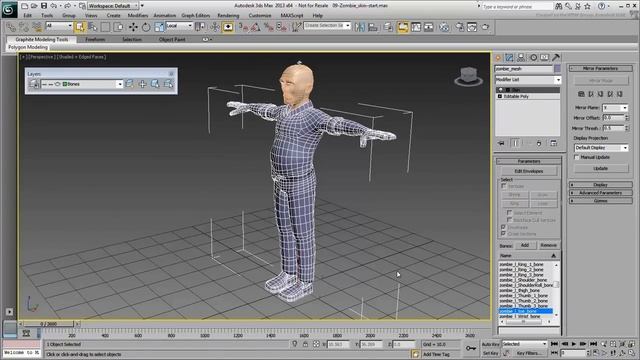Open the Mirror Plane dropdown
This screenshot has height=360, width=640.
point(615,108)
